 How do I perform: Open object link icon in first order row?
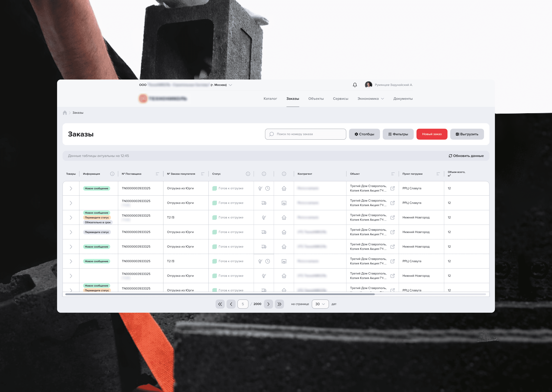tap(393, 188)
